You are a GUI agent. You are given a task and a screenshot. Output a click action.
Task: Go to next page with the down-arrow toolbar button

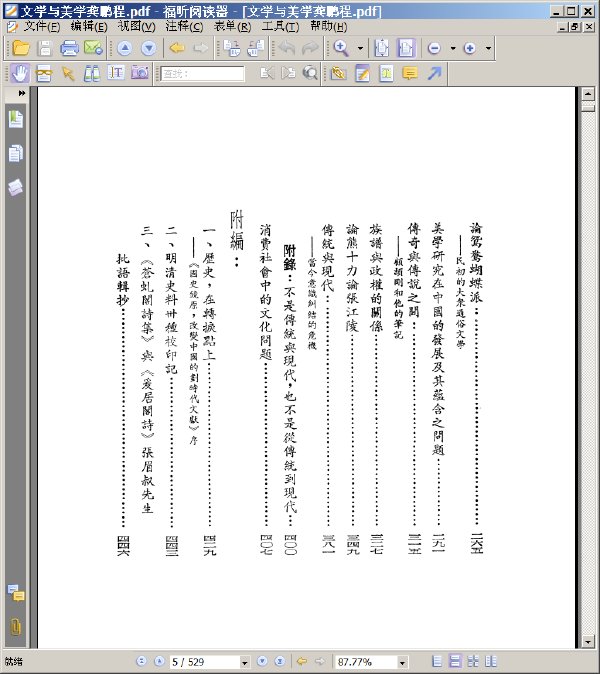point(149,48)
